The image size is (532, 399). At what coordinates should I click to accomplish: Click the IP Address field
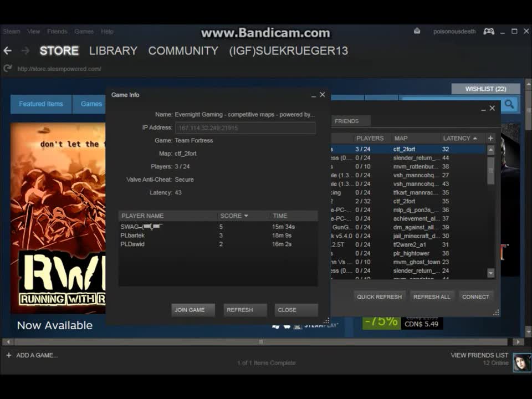[245, 128]
